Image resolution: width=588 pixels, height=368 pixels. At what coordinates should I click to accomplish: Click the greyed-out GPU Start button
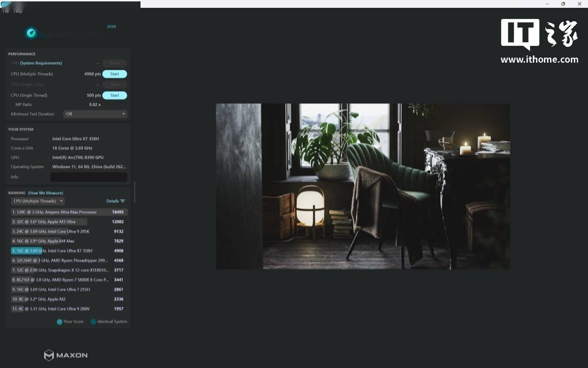click(115, 63)
